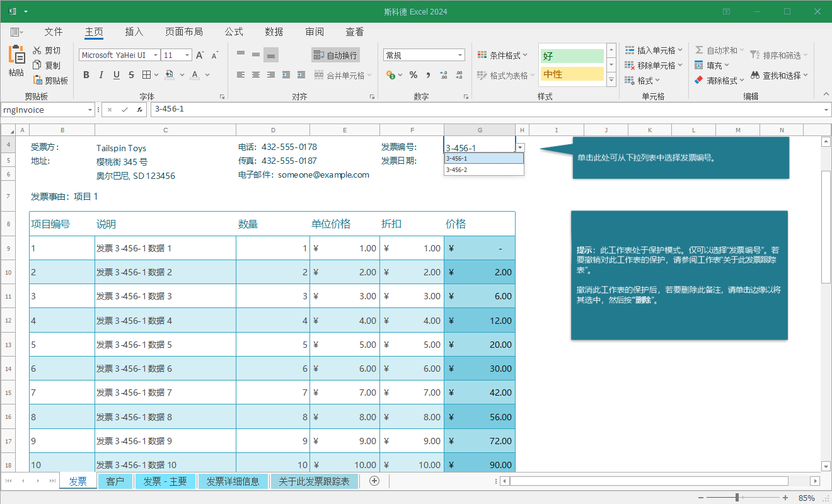Image resolution: width=832 pixels, height=504 pixels.
Task: Toggle the Wrap Text (自动换行) button
Action: (335, 55)
